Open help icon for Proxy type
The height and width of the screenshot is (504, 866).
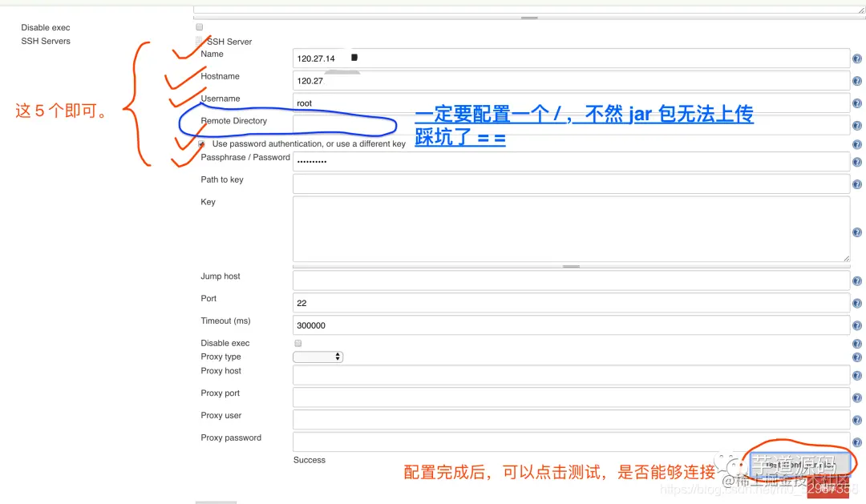pos(856,357)
